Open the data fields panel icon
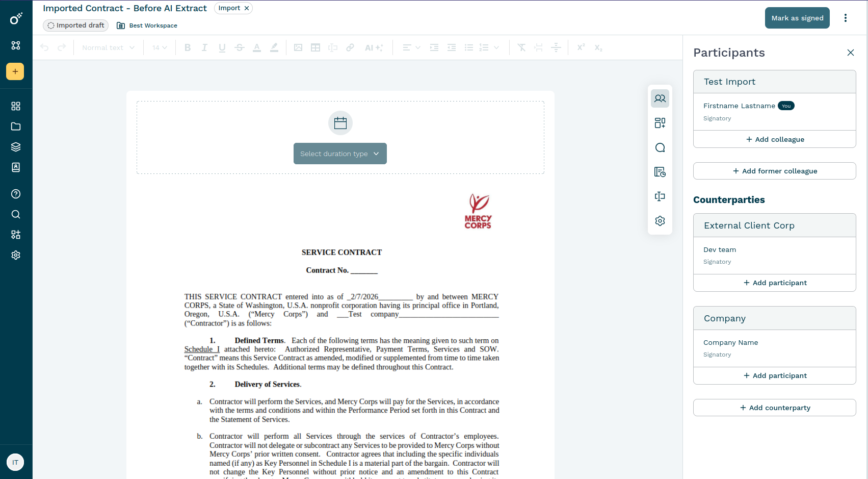Viewport: 868px width, 479px height. tap(660, 196)
